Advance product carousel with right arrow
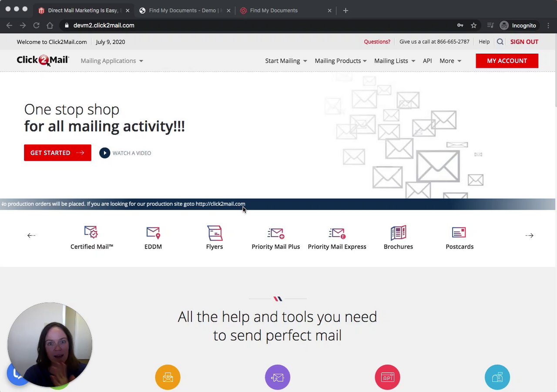Viewport: 557px width, 392px height. click(529, 235)
